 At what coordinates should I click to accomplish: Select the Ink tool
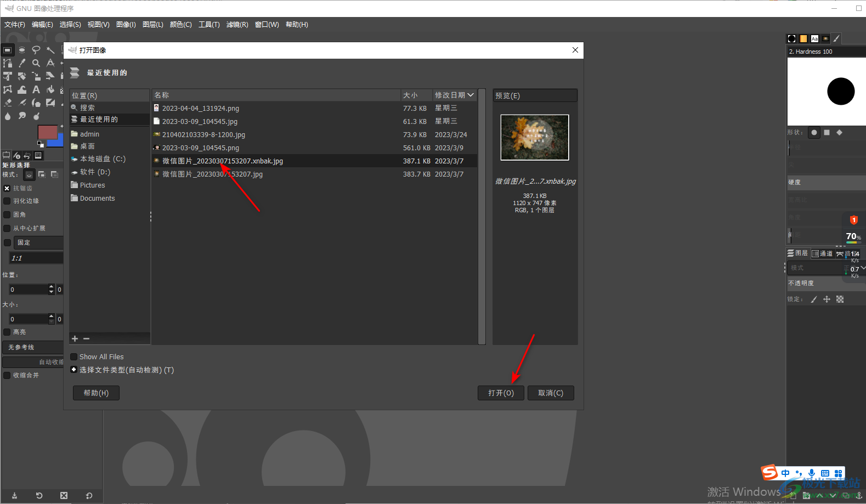[22, 103]
